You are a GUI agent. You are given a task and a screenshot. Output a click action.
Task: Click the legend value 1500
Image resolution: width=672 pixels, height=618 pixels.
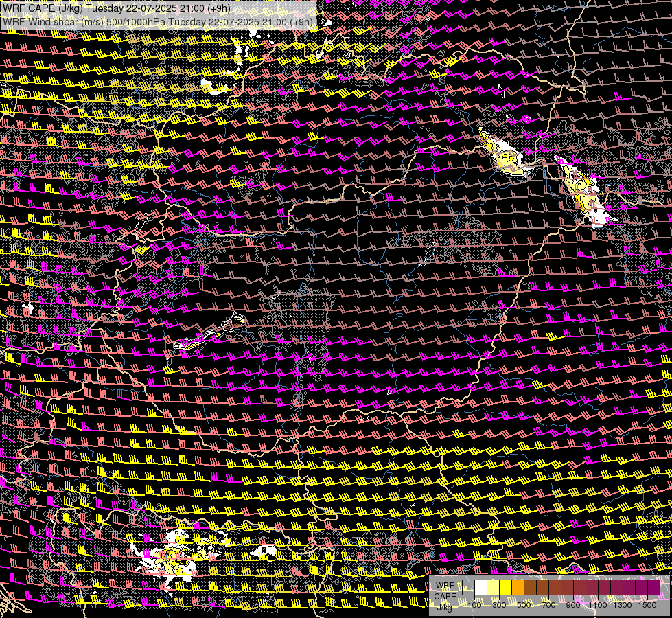(x=647, y=605)
